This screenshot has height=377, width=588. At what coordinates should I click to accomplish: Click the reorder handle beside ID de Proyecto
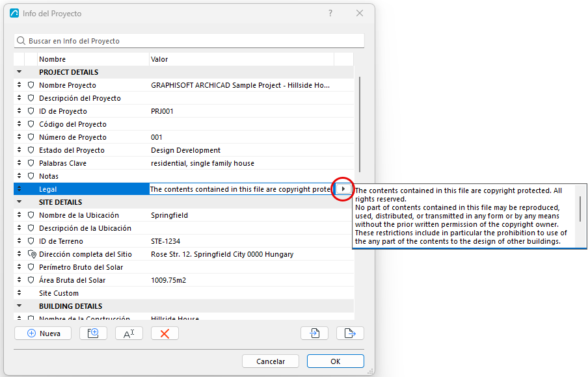19,111
